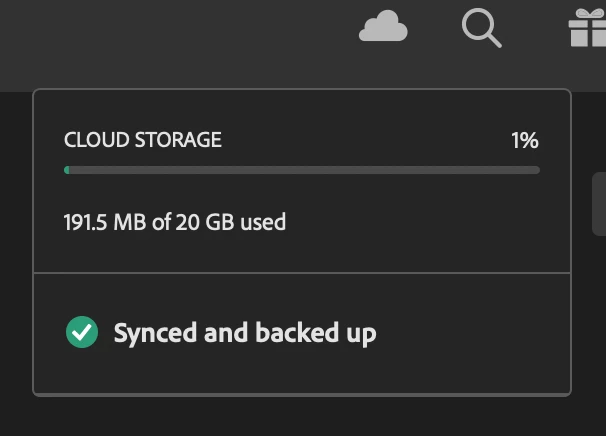Click the cloud sync status icon
This screenshot has width=606, height=436.
click(383, 29)
